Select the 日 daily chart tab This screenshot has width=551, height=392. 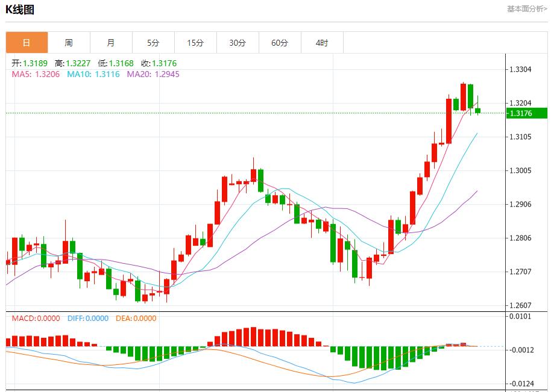coord(27,43)
